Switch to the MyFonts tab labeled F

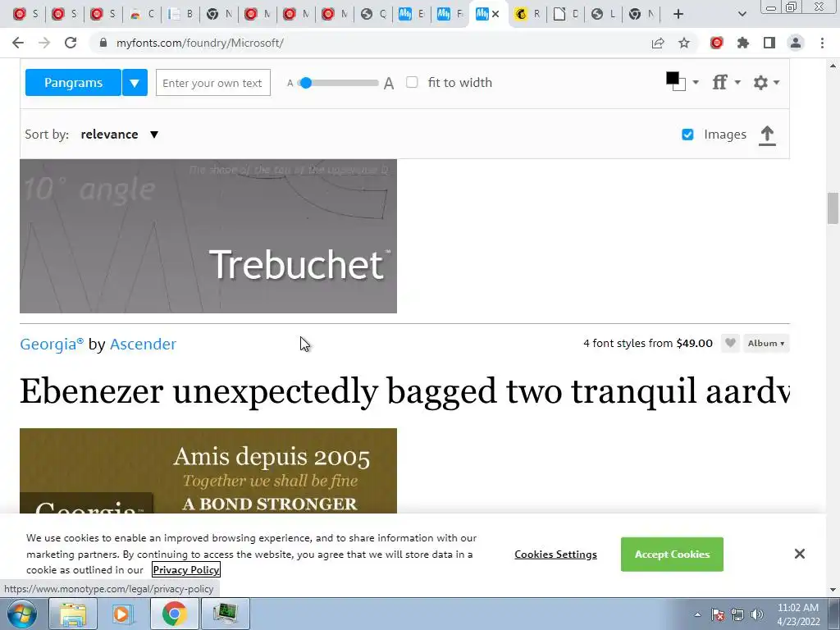coord(450,14)
